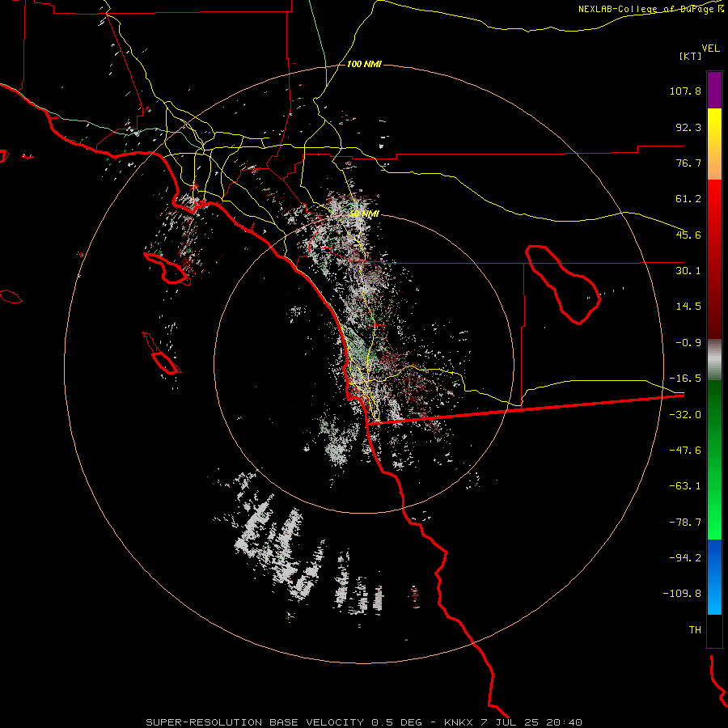Select the 45.6 legend value
The width and height of the screenshot is (728, 728).
pos(688,235)
